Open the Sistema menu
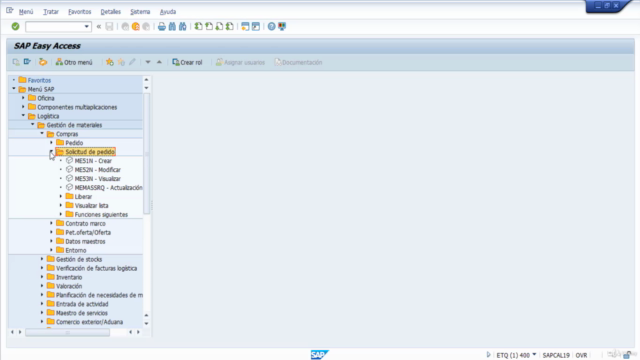640x360 pixels. coord(140,12)
